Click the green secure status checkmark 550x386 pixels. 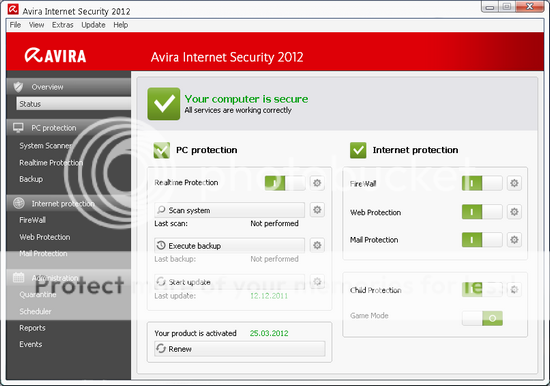pyautogui.click(x=164, y=104)
